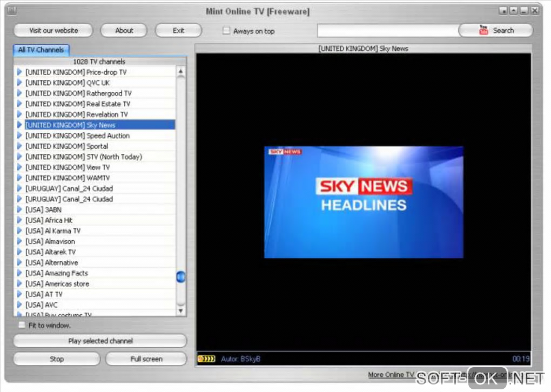Click play arrow beside STV (North Today)
Image resolution: width=551 pixels, height=392 pixels.
(x=19, y=156)
